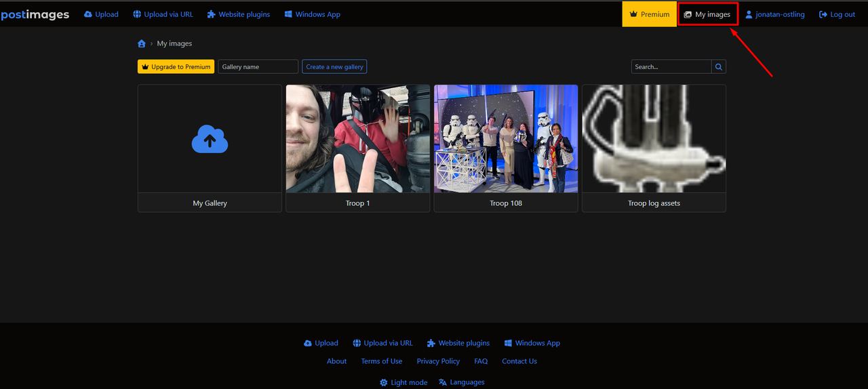Open Upload via URL in top bar
The image size is (868, 389).
pos(163,14)
